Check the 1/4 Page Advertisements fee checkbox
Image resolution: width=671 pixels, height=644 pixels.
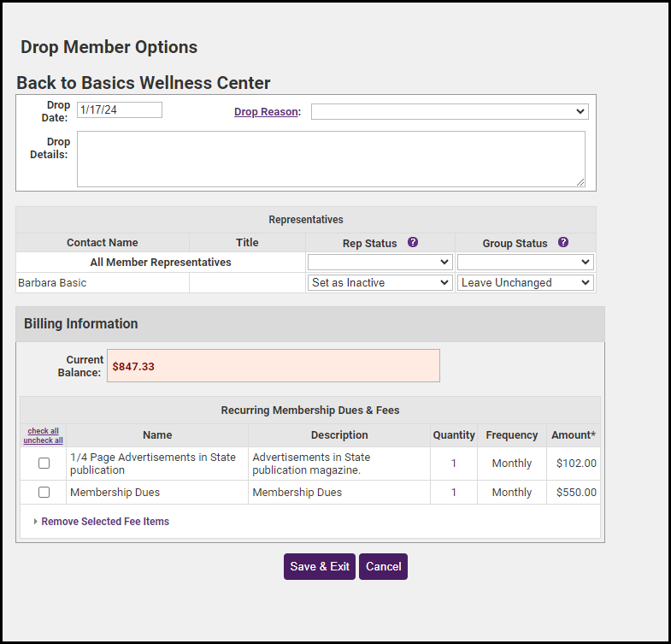coord(44,464)
